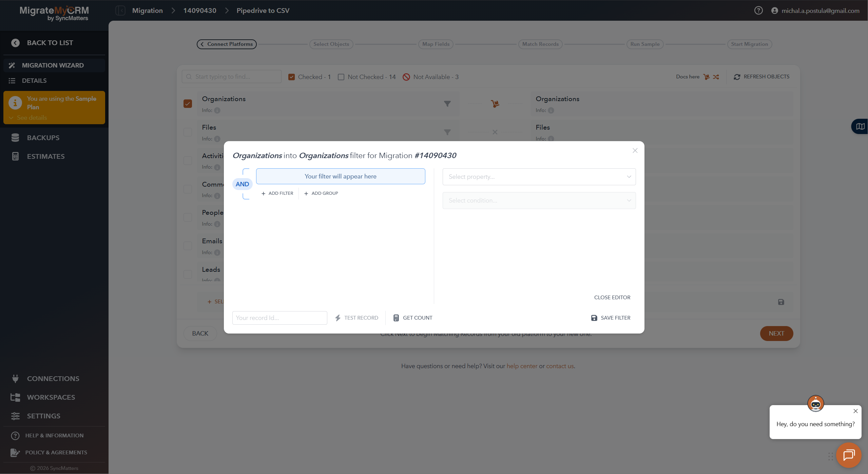
Task: Open the Select condition dropdown
Action: 539,201
